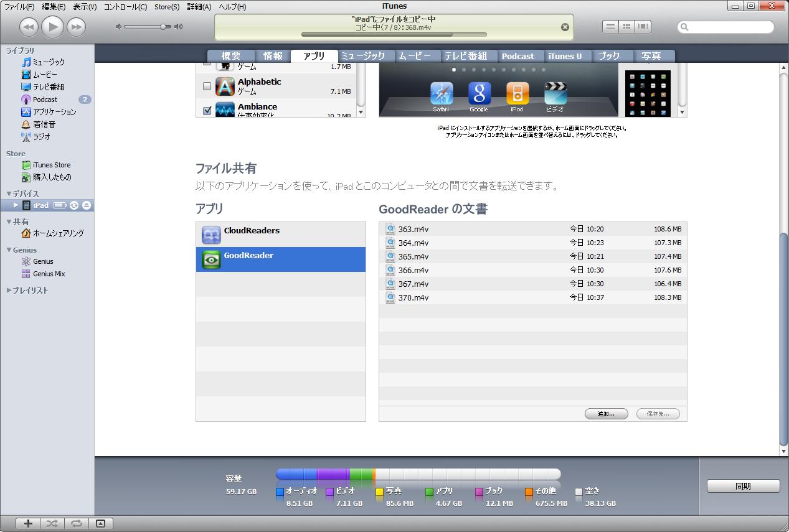The height and width of the screenshot is (532, 789).
Task: Open the 着信音 library
Action: (x=39, y=124)
